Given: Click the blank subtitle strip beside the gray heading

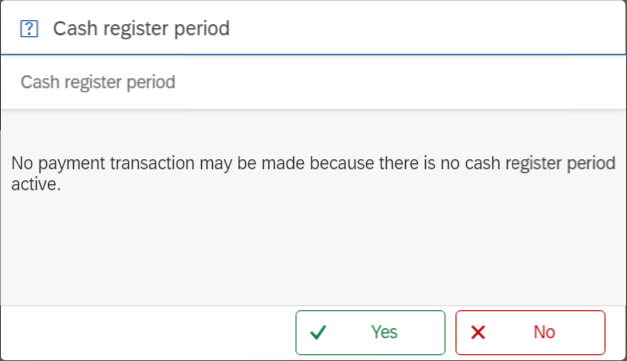Looking at the screenshot, I should [400, 82].
